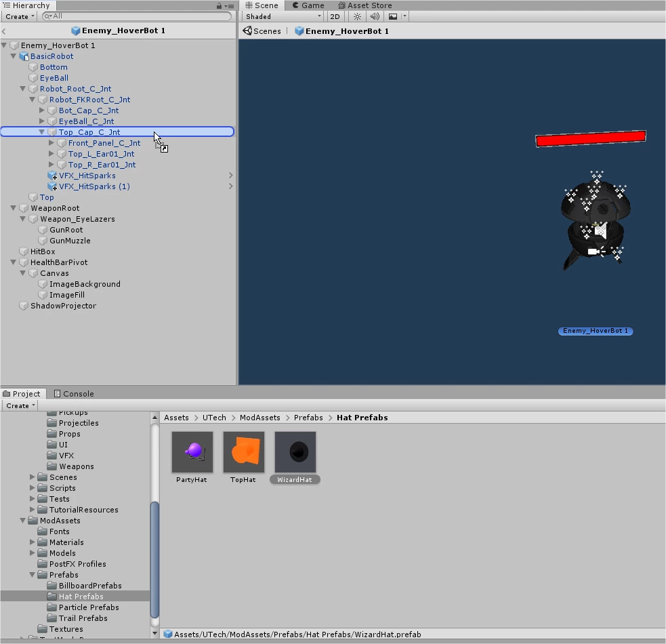Viewport: 666px width, 644px height.
Task: Expand Front_Panel_C_Jnt in hierarchy
Action: pyautogui.click(x=51, y=143)
